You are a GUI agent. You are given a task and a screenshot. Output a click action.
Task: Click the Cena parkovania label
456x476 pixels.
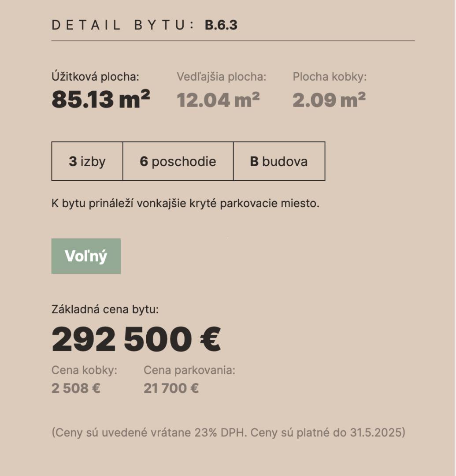(189, 370)
